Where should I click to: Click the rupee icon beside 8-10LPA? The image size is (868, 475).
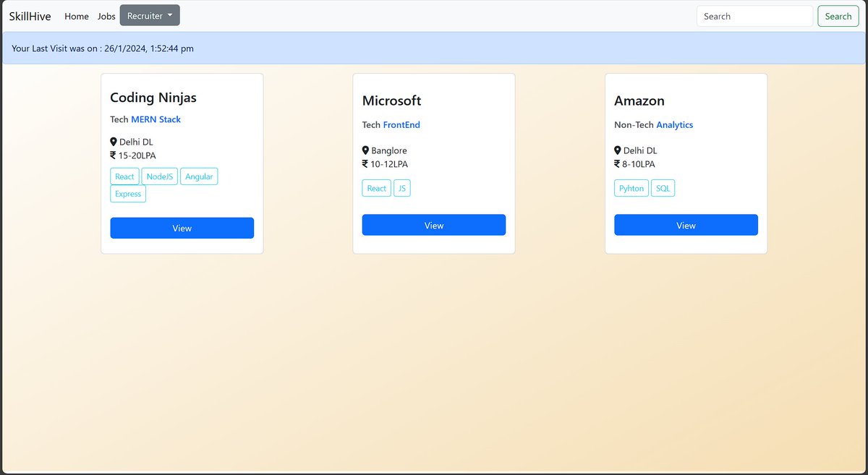[x=618, y=163]
